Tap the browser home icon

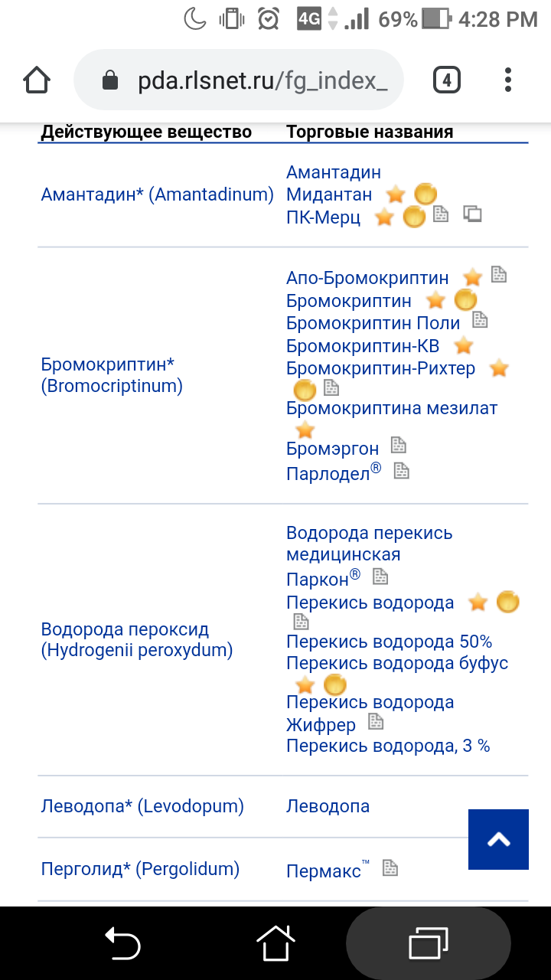(37, 80)
